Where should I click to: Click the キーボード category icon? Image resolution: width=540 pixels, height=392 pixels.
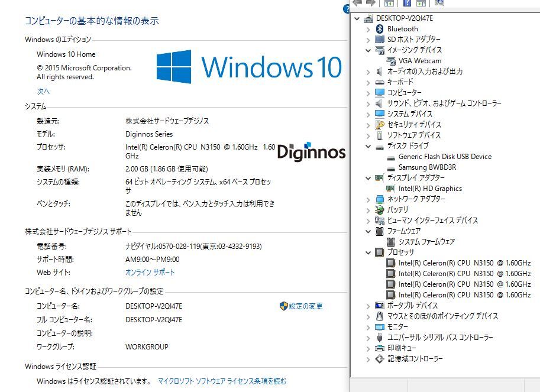(380, 82)
